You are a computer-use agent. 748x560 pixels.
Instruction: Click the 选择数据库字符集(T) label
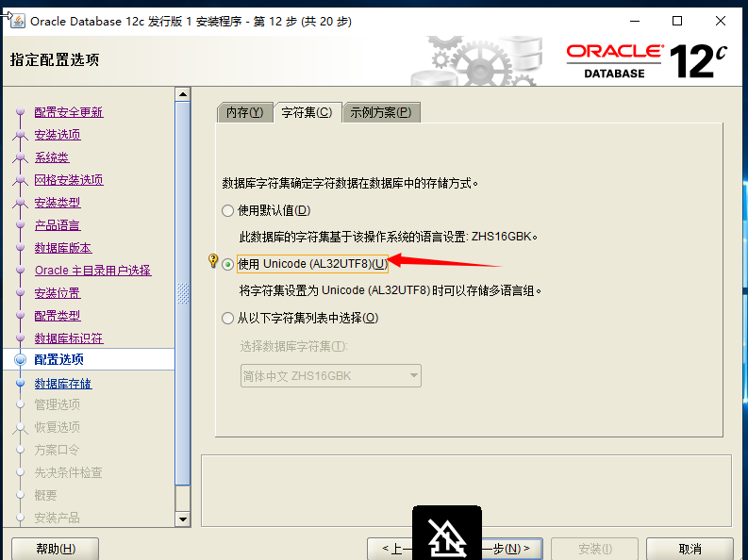click(294, 346)
